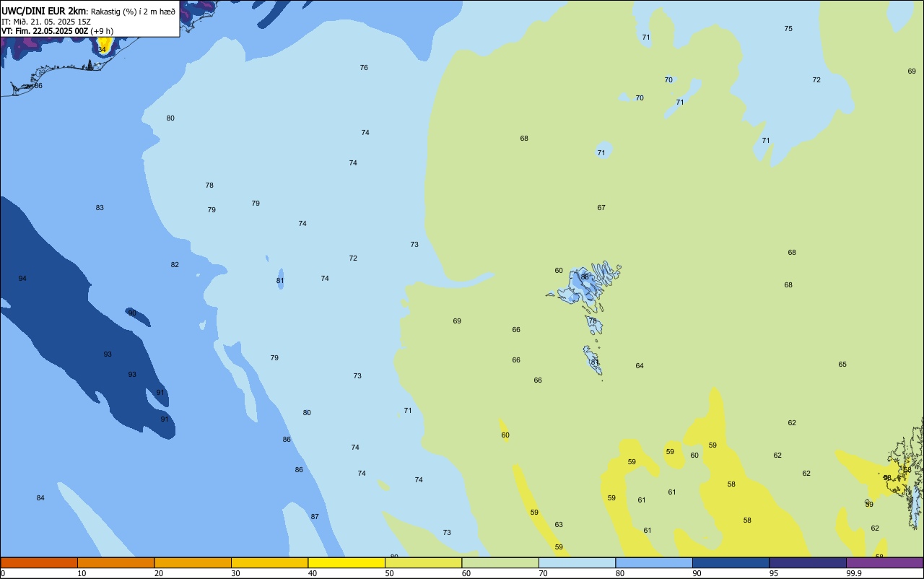
Task: Click the humidity value '84' on the map
Action: (40, 498)
